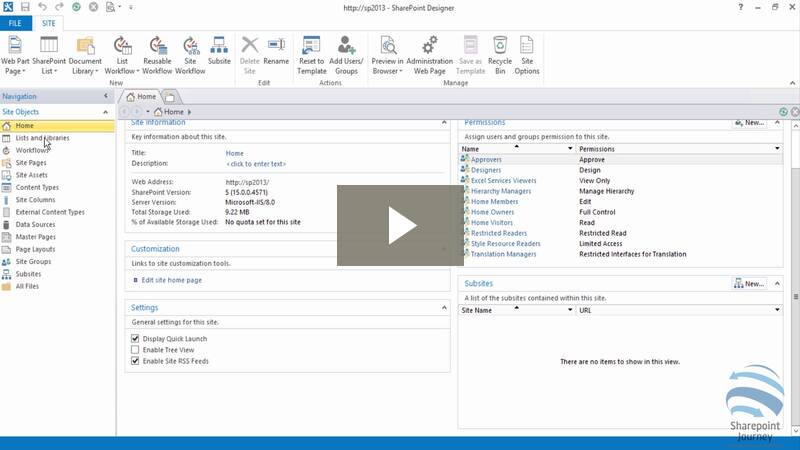Start a new List Workflow

[122, 55]
